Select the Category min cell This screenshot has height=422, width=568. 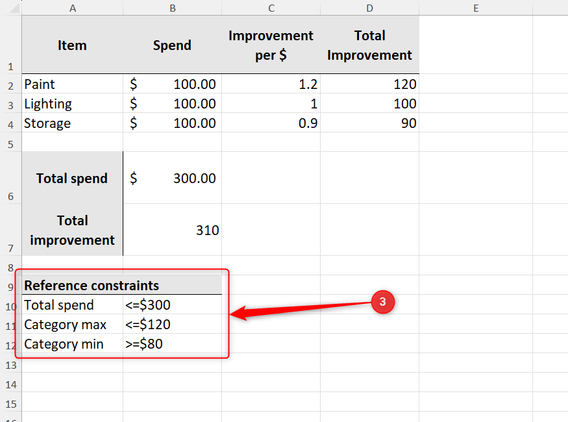coord(72,344)
